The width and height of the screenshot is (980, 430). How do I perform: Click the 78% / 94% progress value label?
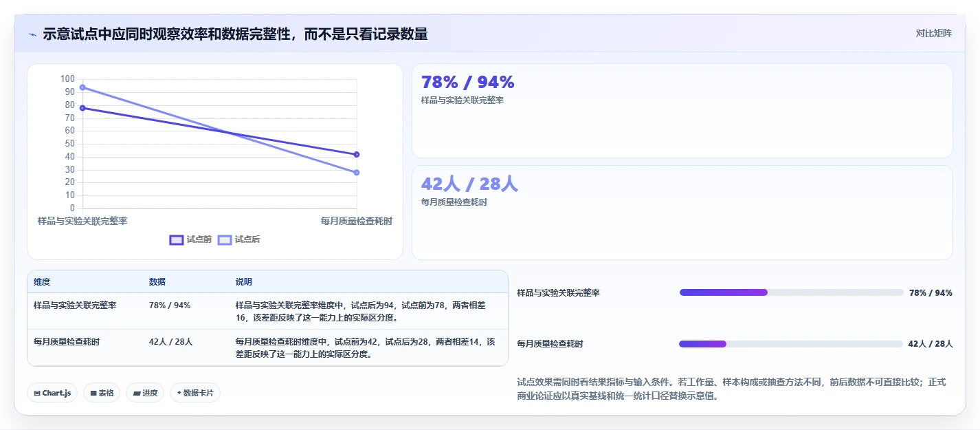(x=931, y=293)
